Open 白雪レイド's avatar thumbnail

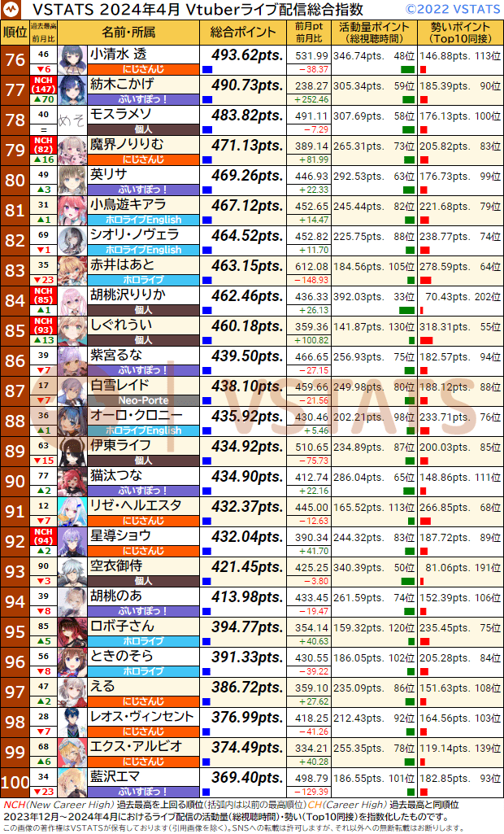(72, 391)
